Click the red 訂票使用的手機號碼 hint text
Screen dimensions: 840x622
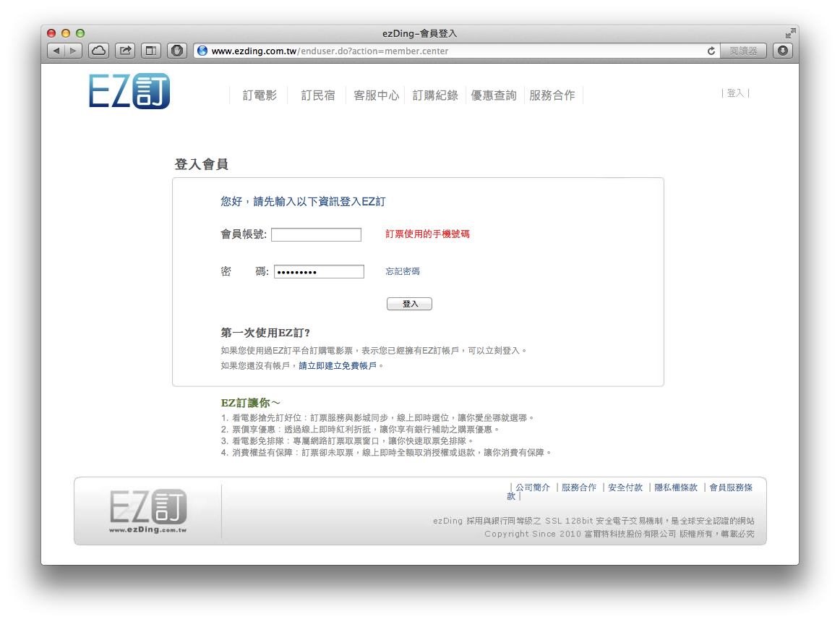[427, 234]
